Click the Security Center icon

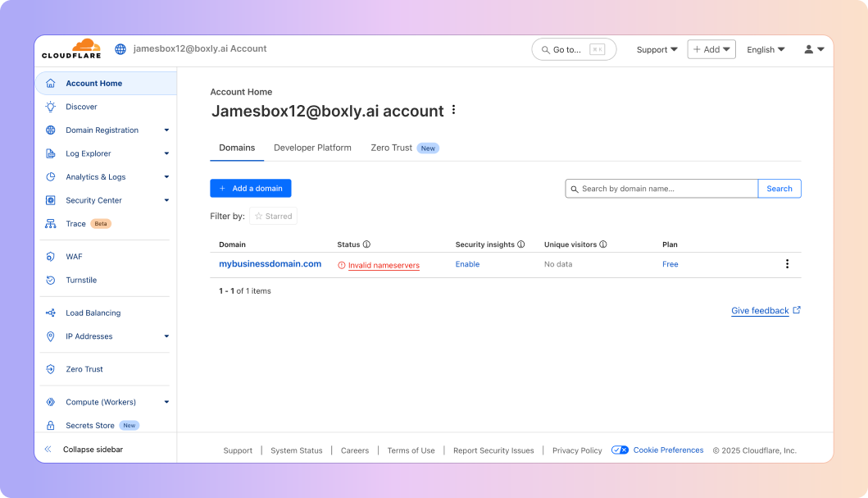coord(50,200)
